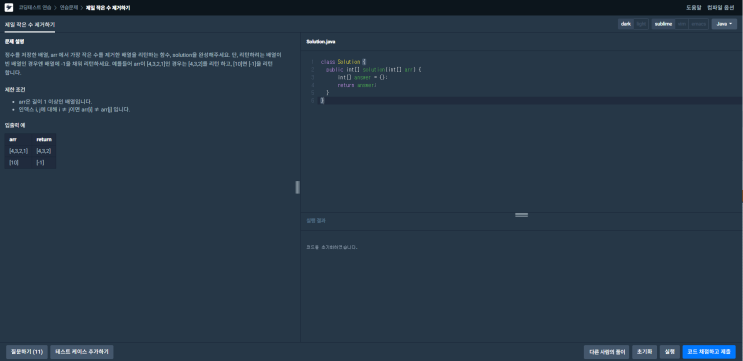Select sublime key binding mode
Screen dimensions: 743x361
pos(663,24)
